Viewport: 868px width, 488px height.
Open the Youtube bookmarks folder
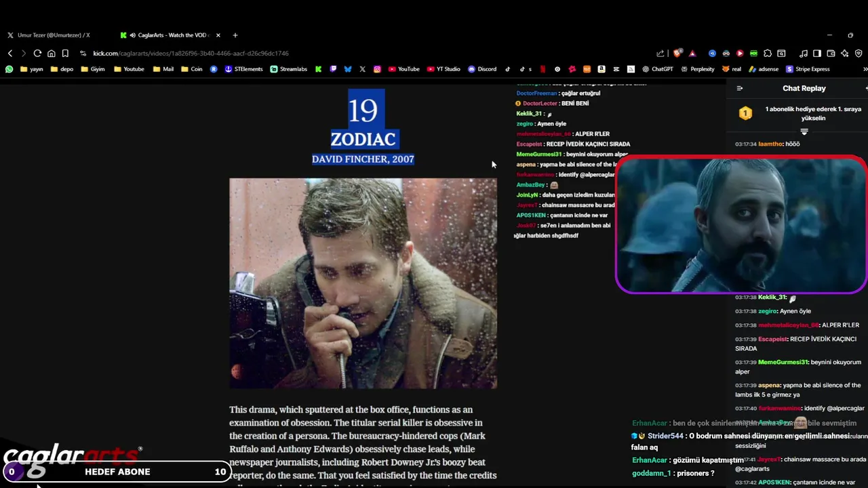pos(129,69)
